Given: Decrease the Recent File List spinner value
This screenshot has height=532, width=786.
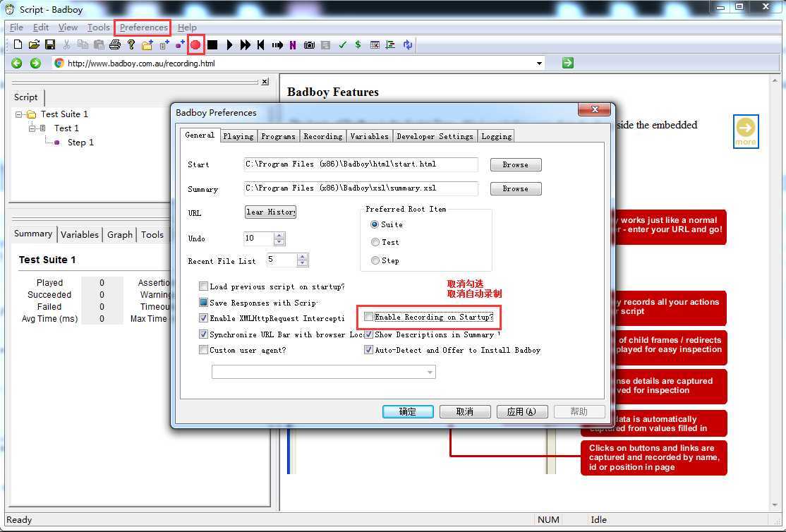Looking at the screenshot, I should 302,262.
